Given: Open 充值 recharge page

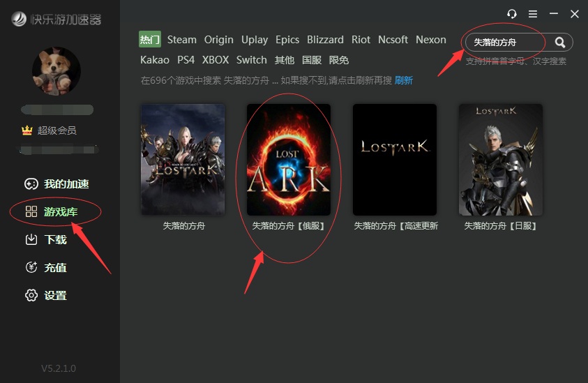Looking at the screenshot, I should pos(56,267).
